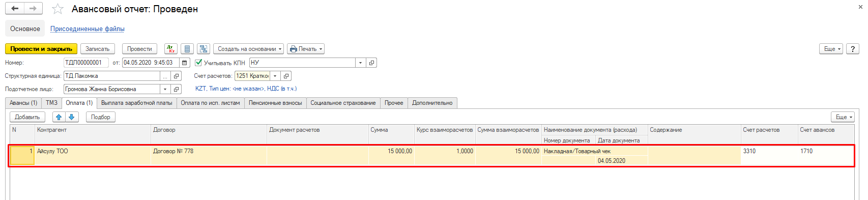This screenshot has height=200, width=868.
Task: Open the table's Еще menu
Action: click(x=843, y=117)
